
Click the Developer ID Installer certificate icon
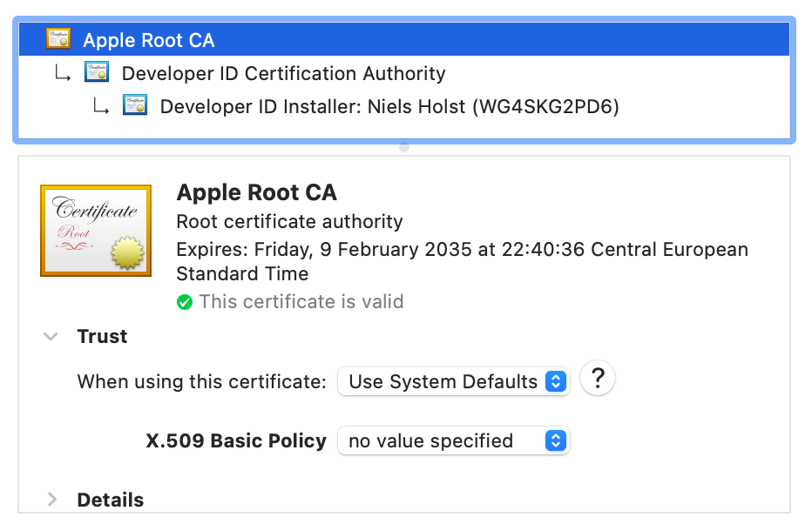135,107
